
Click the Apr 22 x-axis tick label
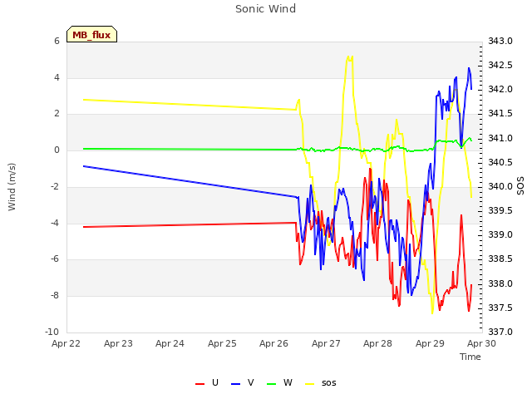(66, 343)
